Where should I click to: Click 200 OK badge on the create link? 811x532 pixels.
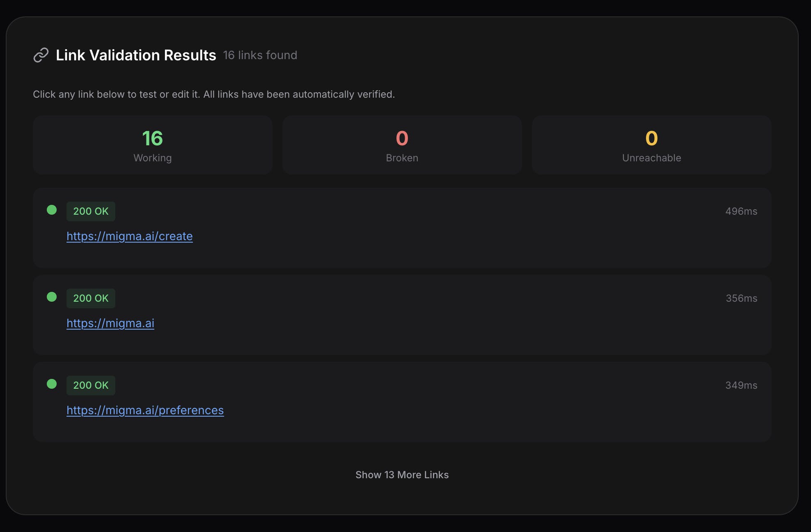click(x=91, y=211)
